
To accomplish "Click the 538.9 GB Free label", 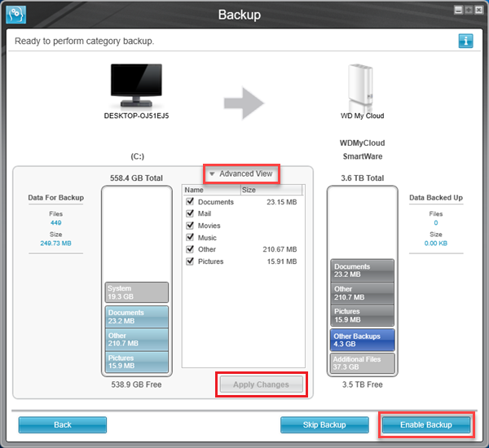I will (x=136, y=384).
